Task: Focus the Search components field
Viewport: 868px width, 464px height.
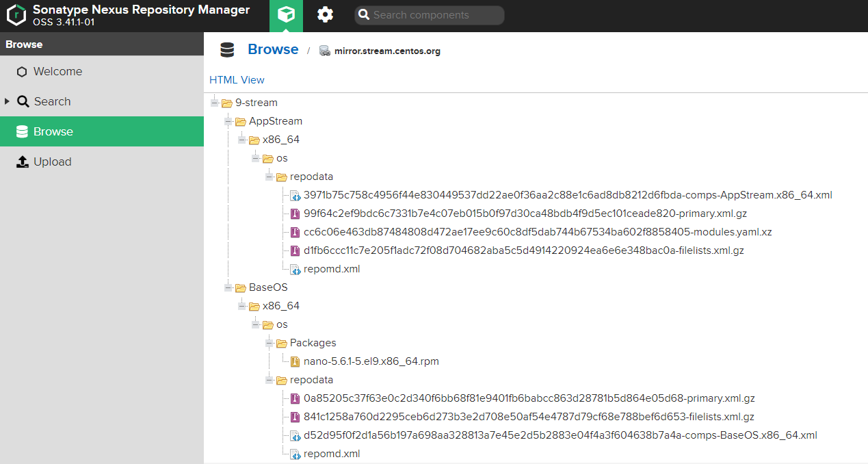Action: 430,15
